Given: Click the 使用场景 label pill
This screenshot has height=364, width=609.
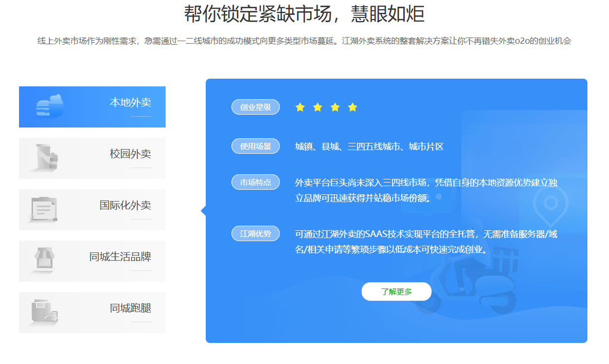Looking at the screenshot, I should point(256,147).
